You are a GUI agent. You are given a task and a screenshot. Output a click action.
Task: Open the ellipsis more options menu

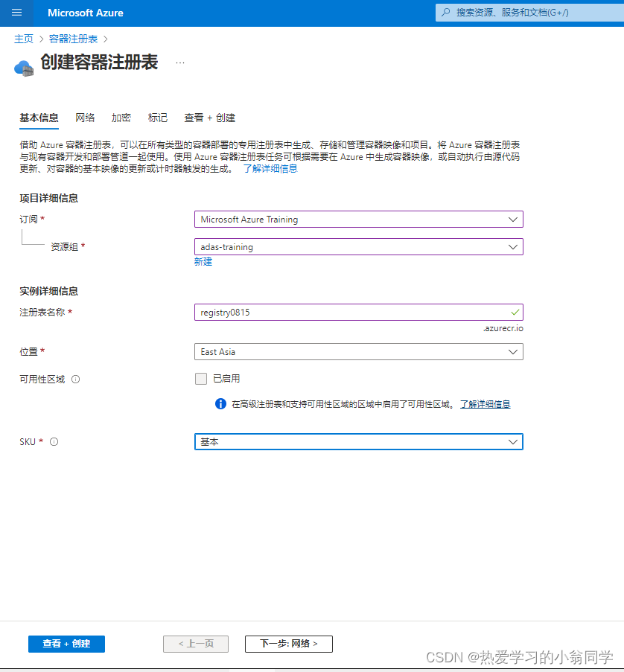(180, 63)
